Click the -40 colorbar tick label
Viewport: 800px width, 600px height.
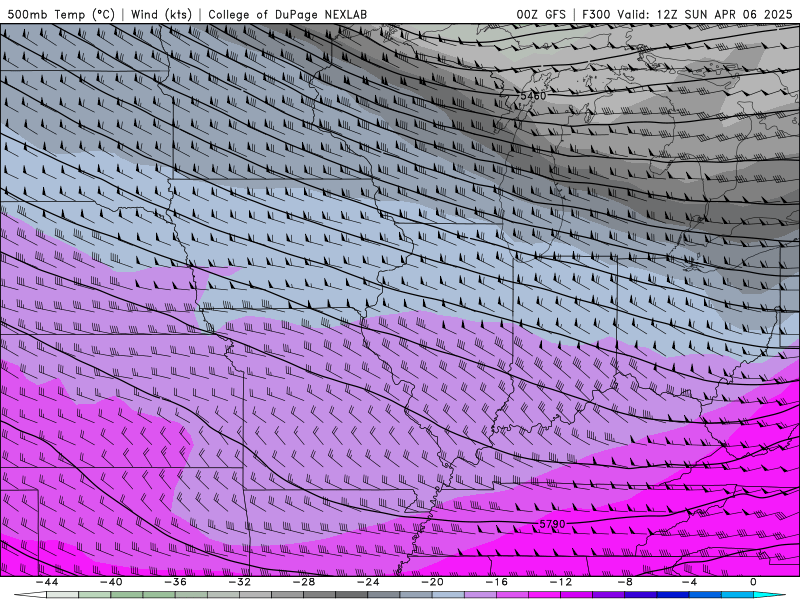(x=111, y=582)
